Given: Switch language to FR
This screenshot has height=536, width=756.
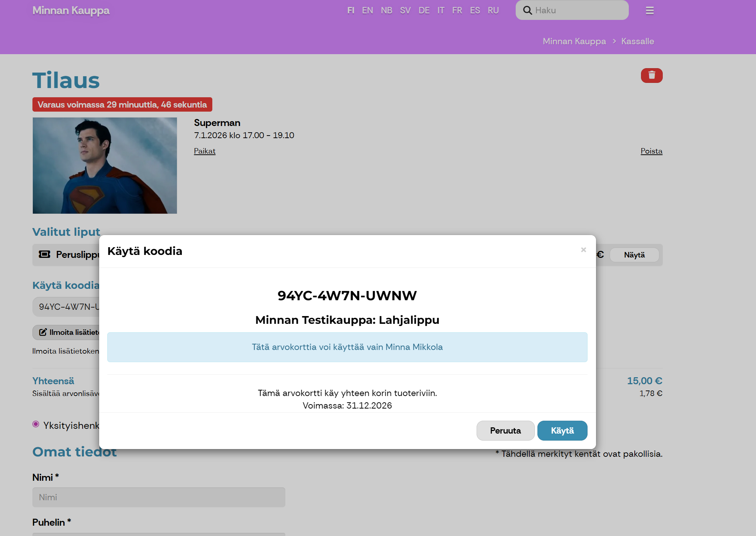Looking at the screenshot, I should (x=457, y=10).
